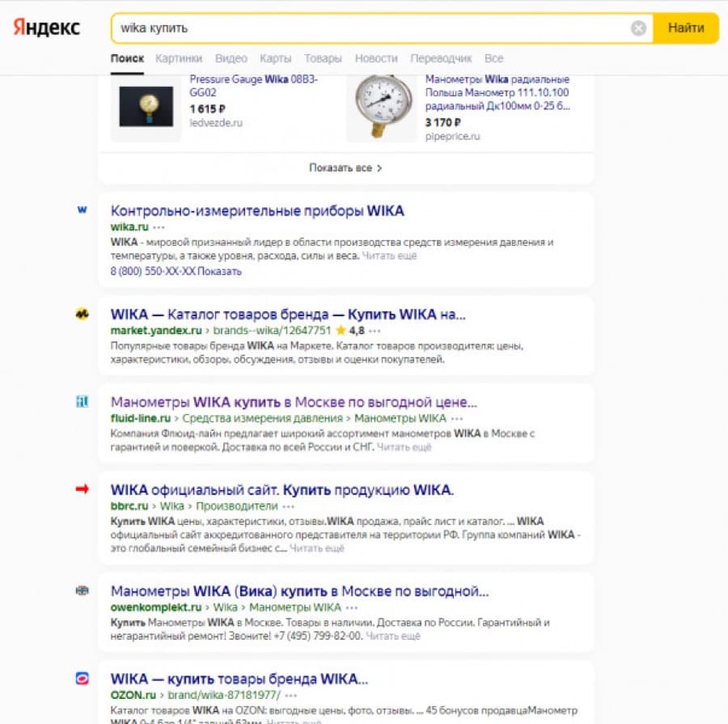Click the OZON favicon
This screenshot has width=728, height=724.
point(83,679)
